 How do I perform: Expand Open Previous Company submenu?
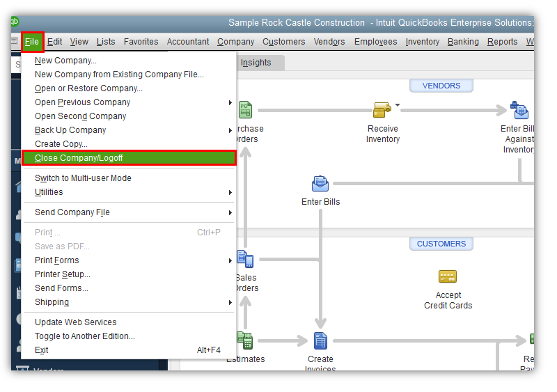pos(129,102)
